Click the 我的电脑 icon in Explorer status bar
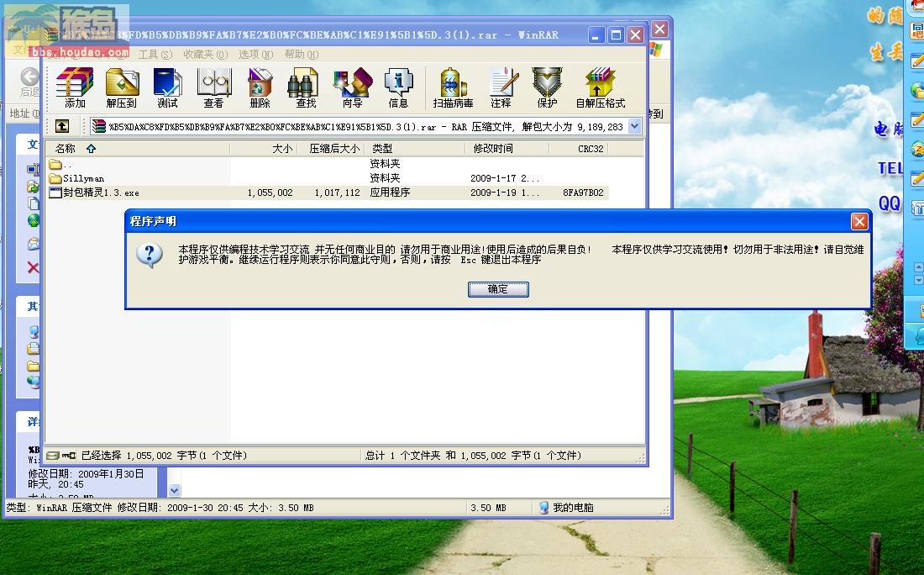 coord(544,508)
